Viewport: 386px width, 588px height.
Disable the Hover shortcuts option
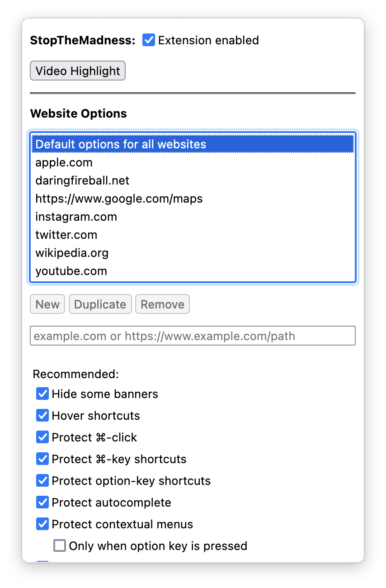tap(42, 416)
